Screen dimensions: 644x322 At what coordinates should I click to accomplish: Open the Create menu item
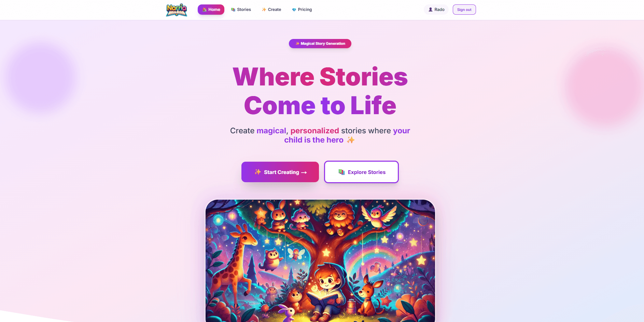[271, 10]
